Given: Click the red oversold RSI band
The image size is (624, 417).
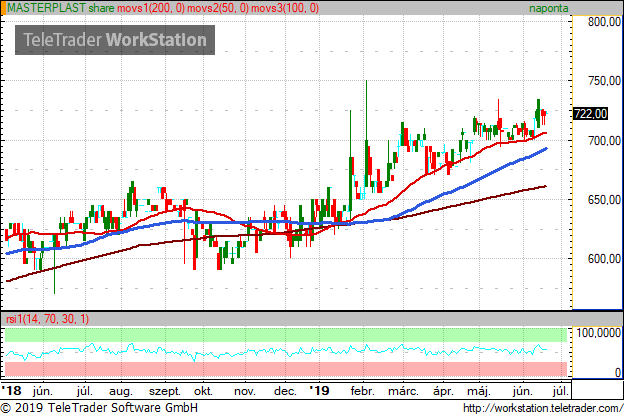Looking at the screenshot, I should 286,369.
